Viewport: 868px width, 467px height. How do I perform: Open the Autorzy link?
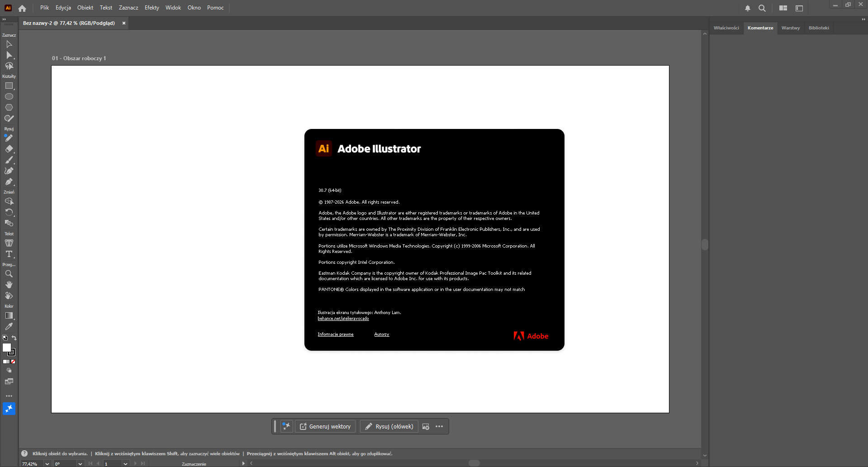[x=382, y=334]
